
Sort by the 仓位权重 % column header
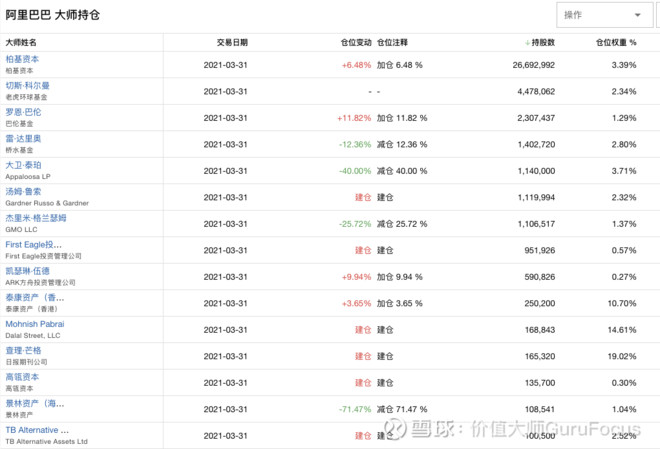616,43
